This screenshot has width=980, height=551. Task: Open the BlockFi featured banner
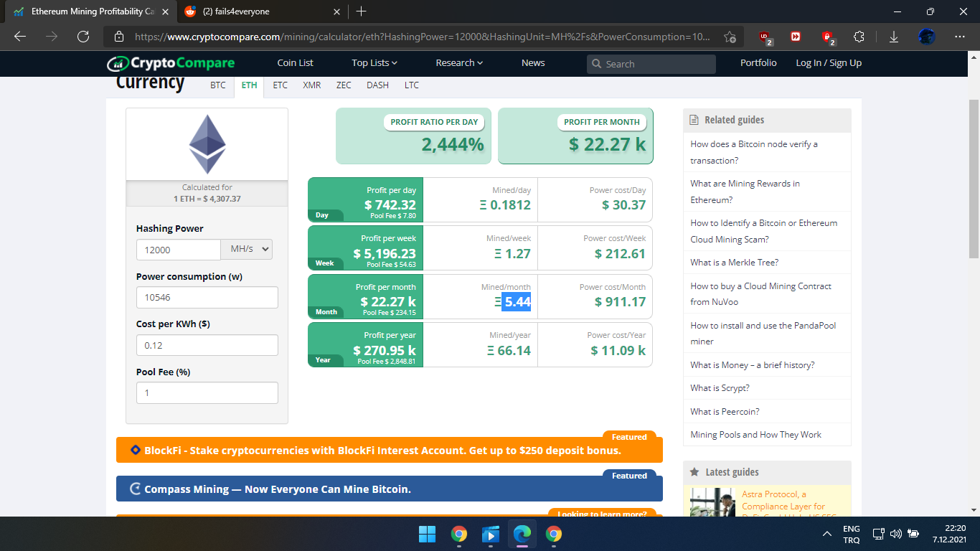pos(390,450)
